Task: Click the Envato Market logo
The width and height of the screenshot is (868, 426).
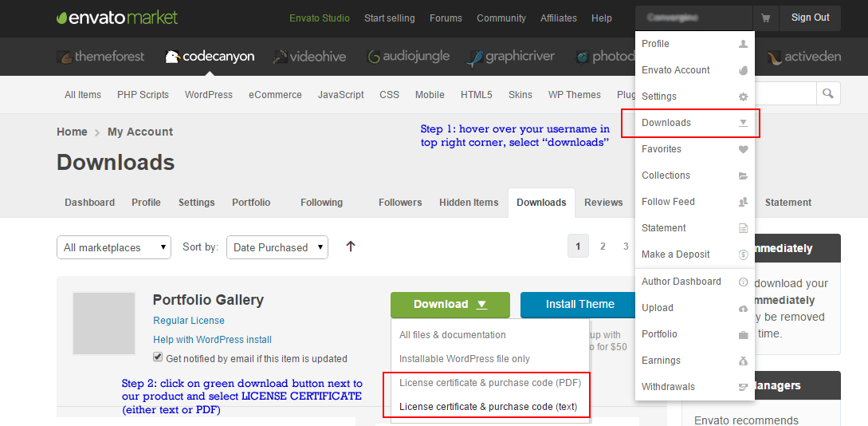Action: click(117, 18)
